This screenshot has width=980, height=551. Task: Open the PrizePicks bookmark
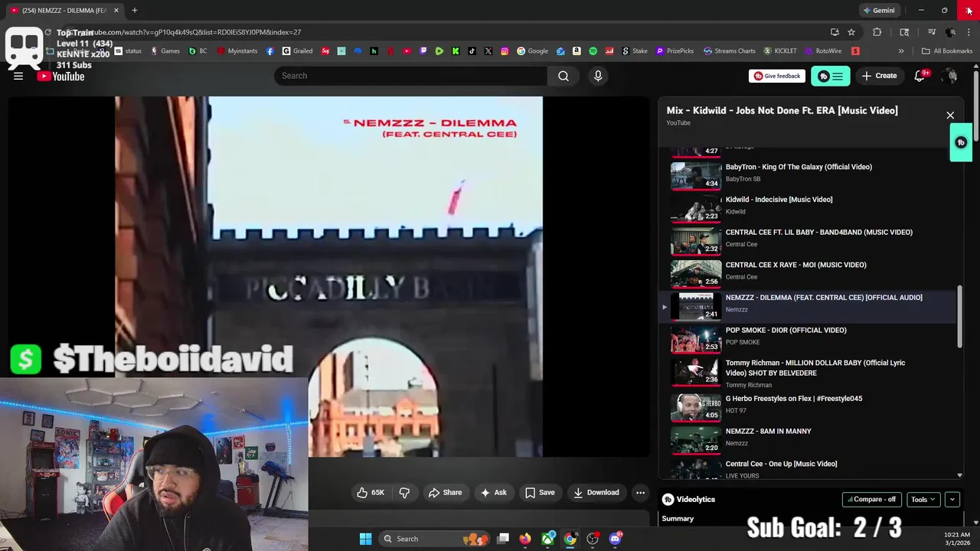point(675,51)
